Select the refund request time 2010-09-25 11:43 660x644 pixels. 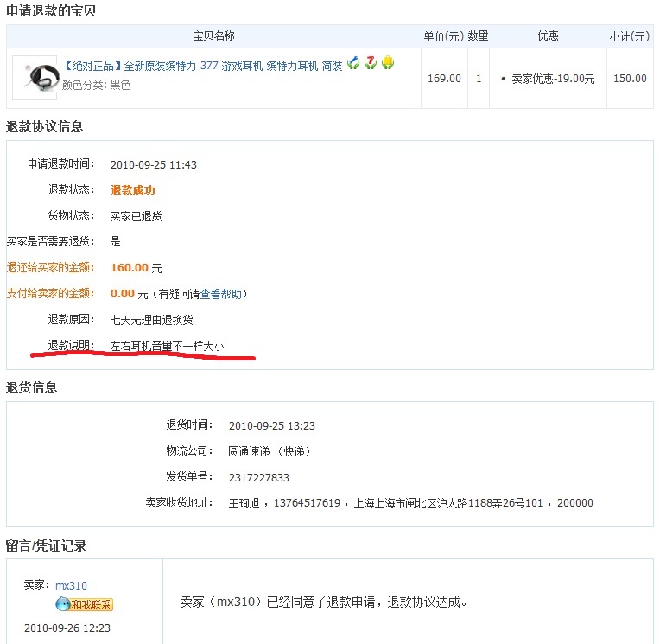[x=154, y=165]
